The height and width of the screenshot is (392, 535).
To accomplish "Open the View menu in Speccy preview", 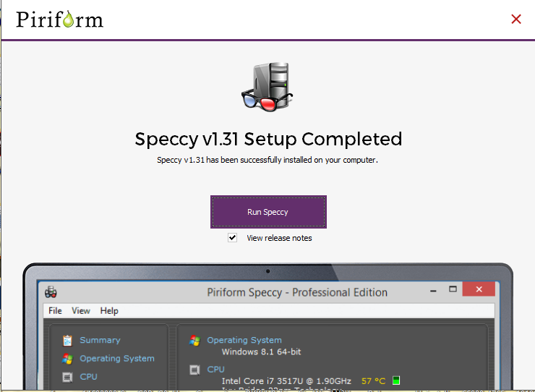I will click(80, 311).
